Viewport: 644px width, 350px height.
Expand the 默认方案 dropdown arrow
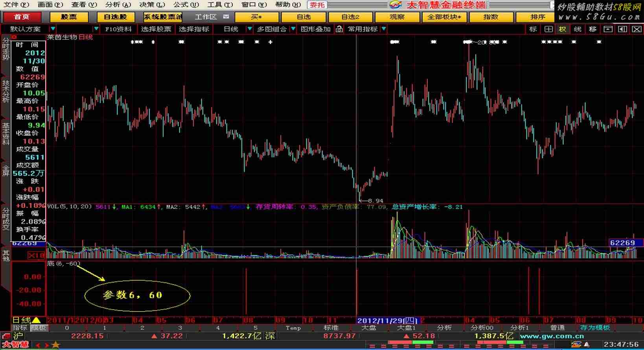[53, 29]
